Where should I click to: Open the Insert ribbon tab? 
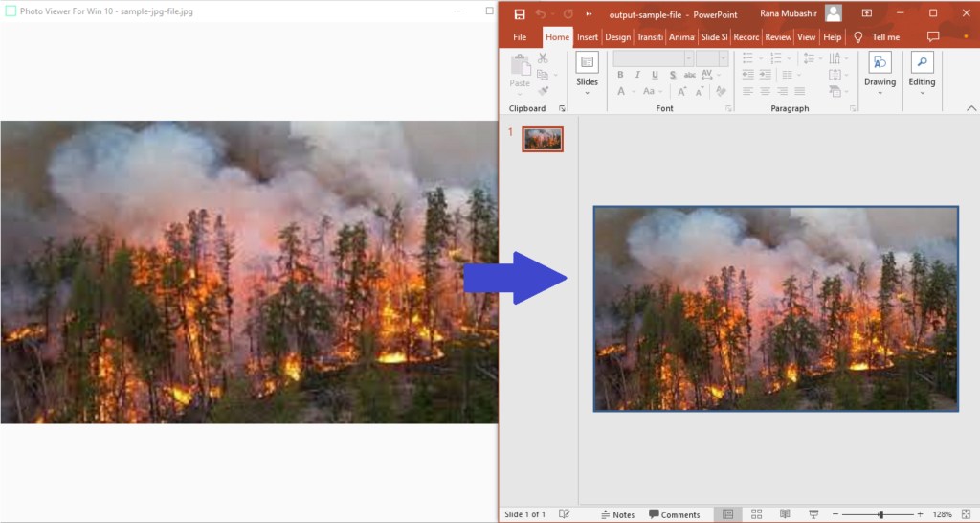588,37
